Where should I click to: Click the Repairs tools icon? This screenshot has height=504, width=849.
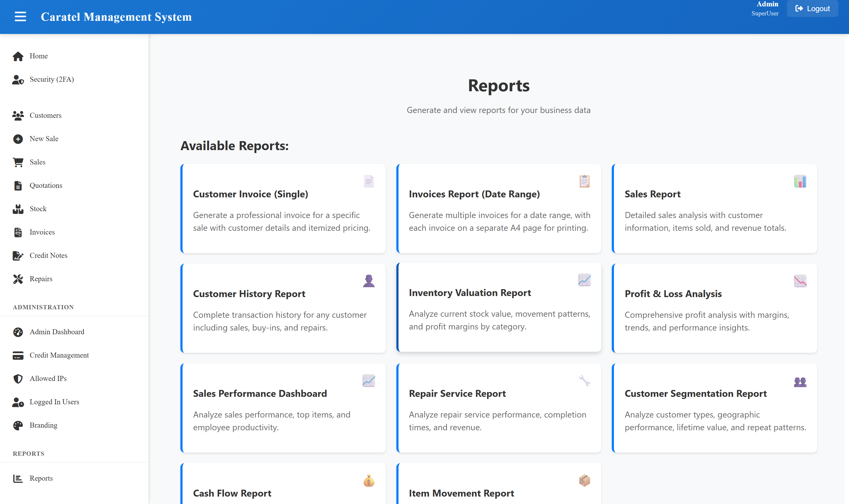tap(18, 279)
